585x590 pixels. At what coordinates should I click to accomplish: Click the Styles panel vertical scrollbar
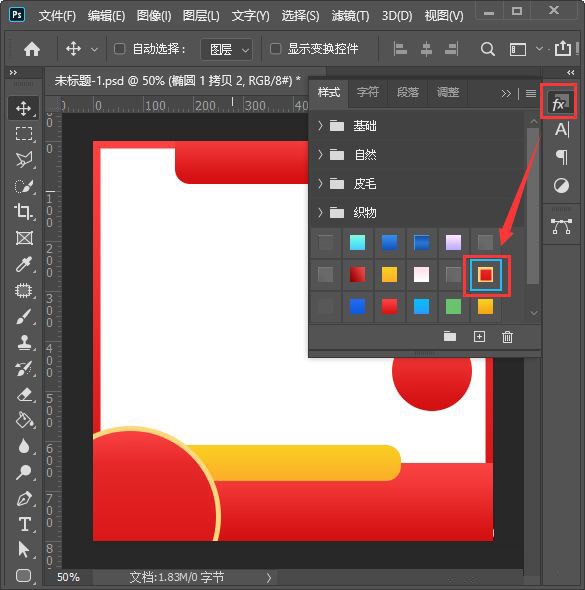(x=532, y=206)
